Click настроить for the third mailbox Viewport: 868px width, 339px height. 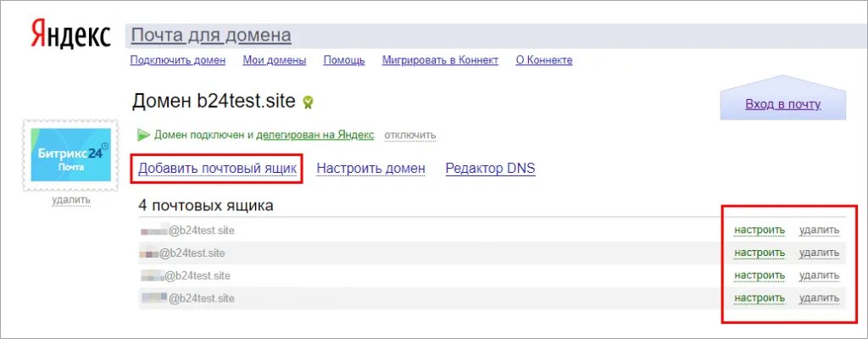click(x=759, y=275)
